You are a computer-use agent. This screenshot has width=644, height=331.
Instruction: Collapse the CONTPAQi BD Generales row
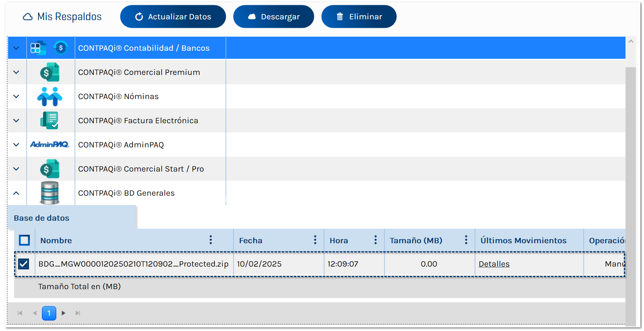[16, 193]
